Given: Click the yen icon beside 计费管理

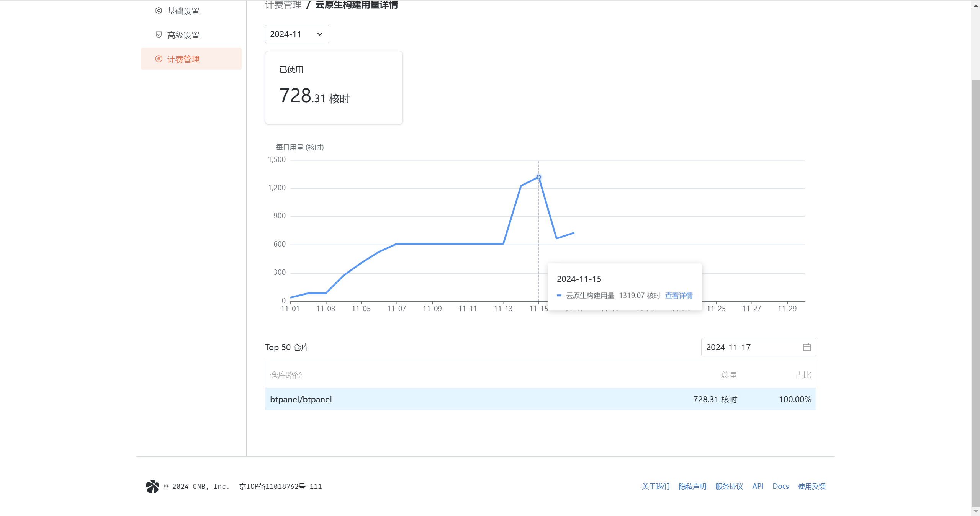Looking at the screenshot, I should point(159,59).
